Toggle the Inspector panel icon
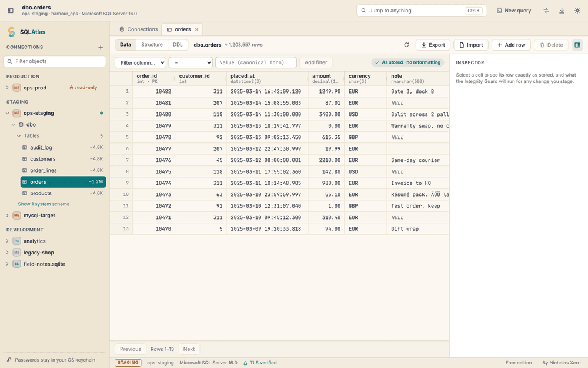Image resolution: width=588 pixels, height=368 pixels. click(577, 45)
